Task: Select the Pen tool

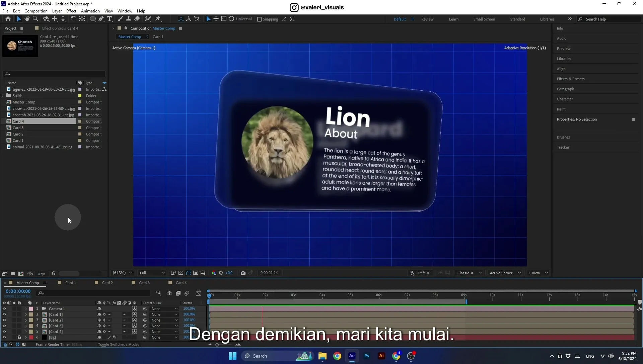Action: click(101, 19)
